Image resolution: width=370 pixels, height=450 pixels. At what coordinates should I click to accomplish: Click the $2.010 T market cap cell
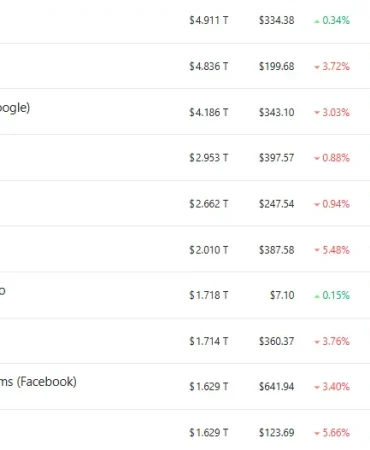(x=209, y=250)
